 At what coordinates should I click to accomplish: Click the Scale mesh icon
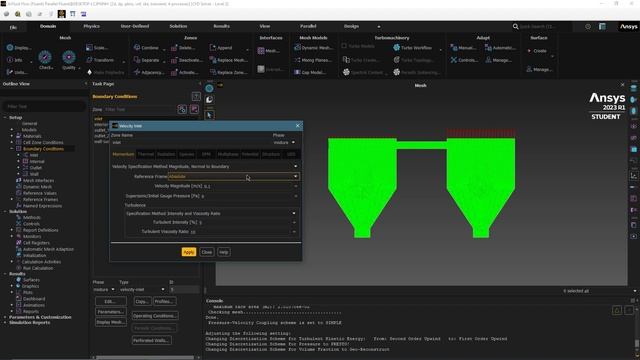pos(89,48)
